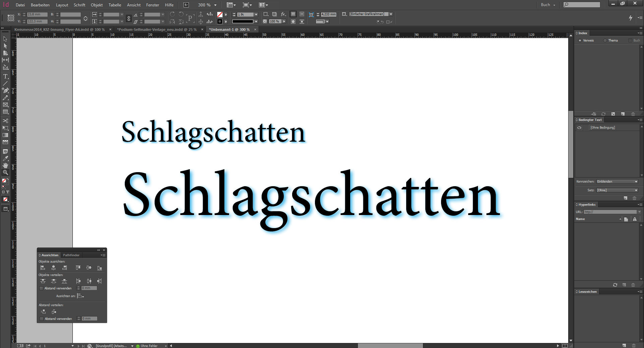
Task: Open the Buch workspace switcher dropdown
Action: tap(548, 5)
